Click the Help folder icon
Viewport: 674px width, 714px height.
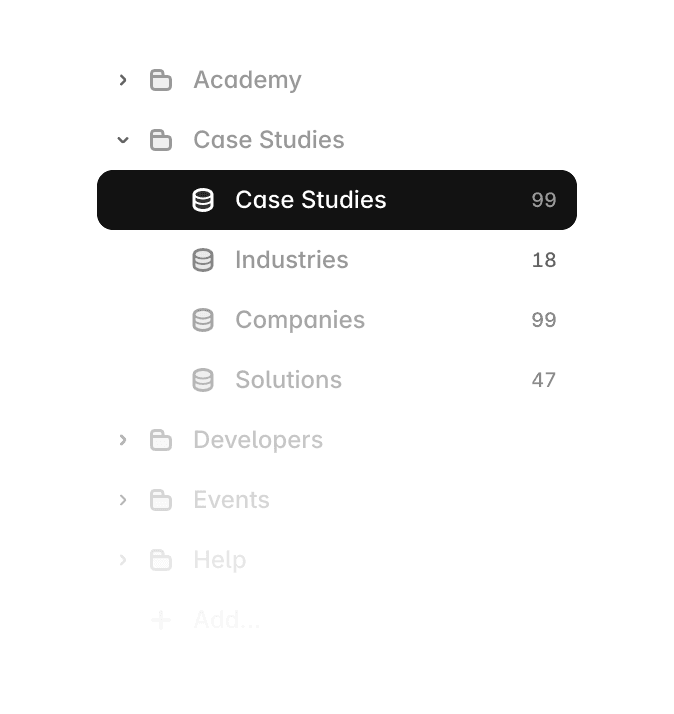(x=161, y=560)
